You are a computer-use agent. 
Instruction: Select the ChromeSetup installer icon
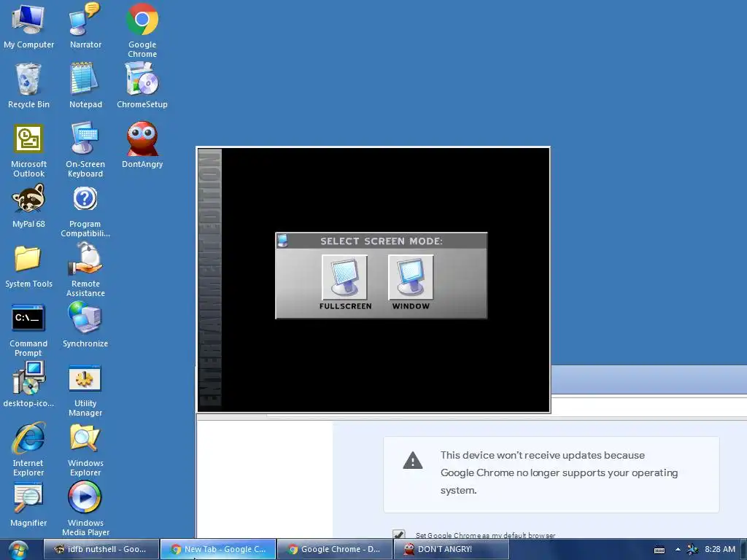click(142, 86)
